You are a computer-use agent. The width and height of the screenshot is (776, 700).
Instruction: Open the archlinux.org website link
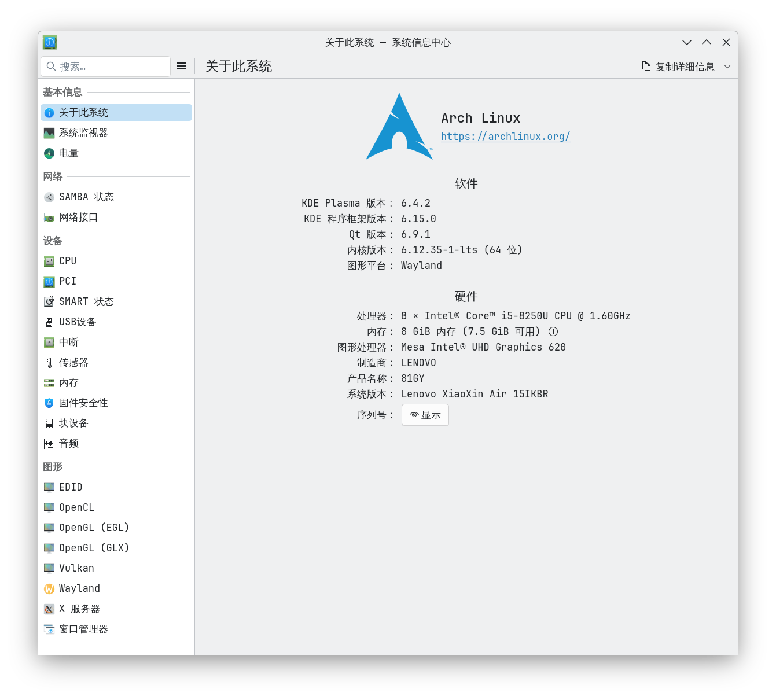pos(505,137)
